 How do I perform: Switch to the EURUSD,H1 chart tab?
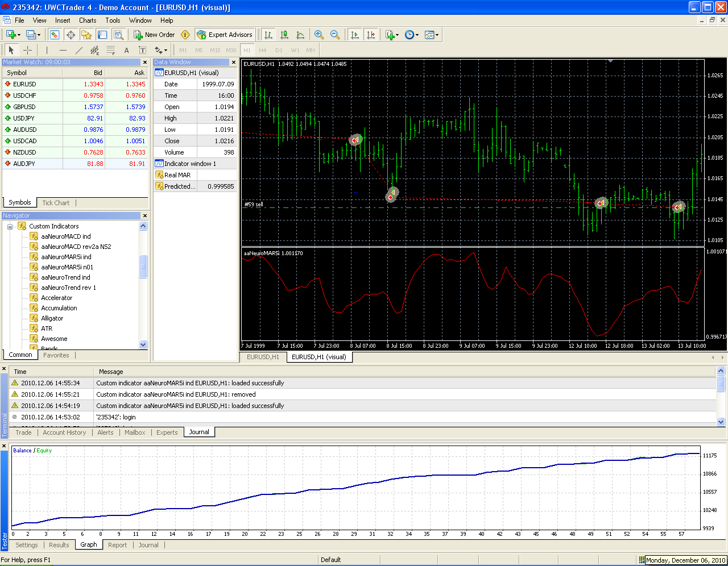263,357
